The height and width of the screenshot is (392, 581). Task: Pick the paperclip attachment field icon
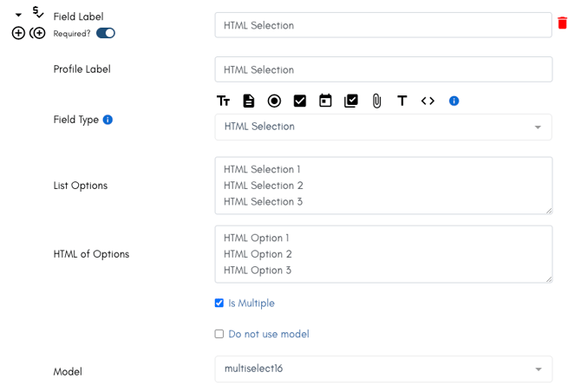coord(376,101)
